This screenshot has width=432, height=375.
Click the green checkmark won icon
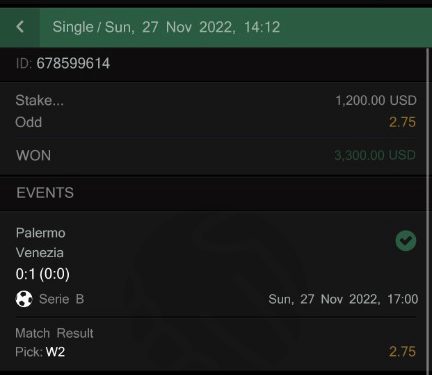pos(406,241)
